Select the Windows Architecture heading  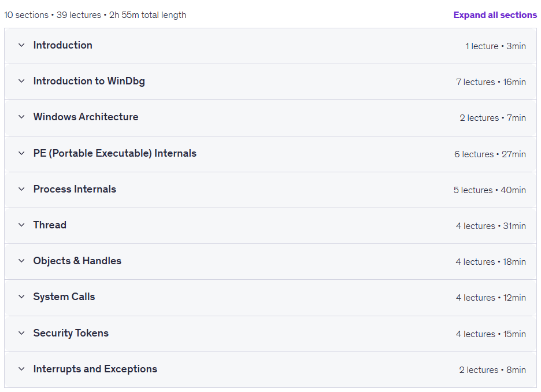click(86, 117)
